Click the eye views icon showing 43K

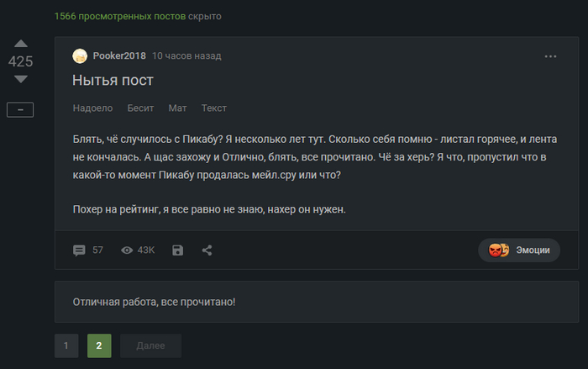tap(127, 250)
